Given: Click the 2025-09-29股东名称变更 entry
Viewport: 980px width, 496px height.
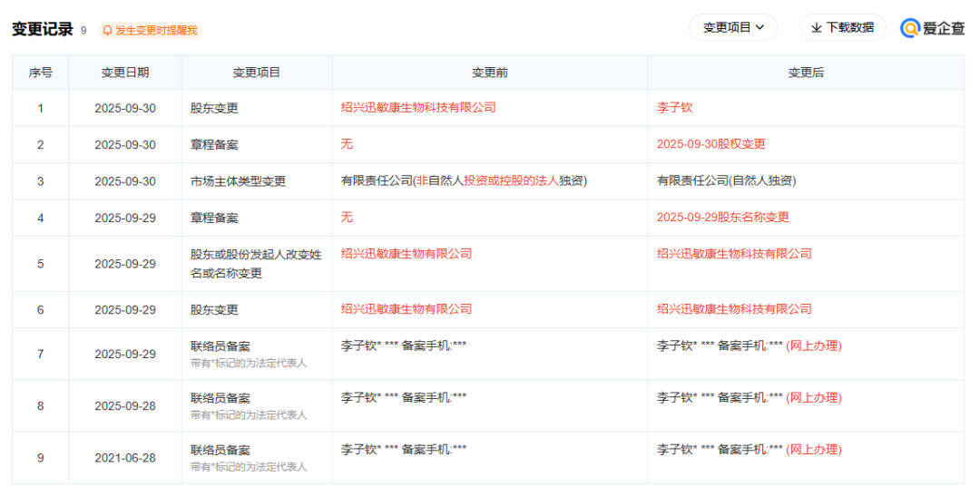Looking at the screenshot, I should tap(722, 217).
